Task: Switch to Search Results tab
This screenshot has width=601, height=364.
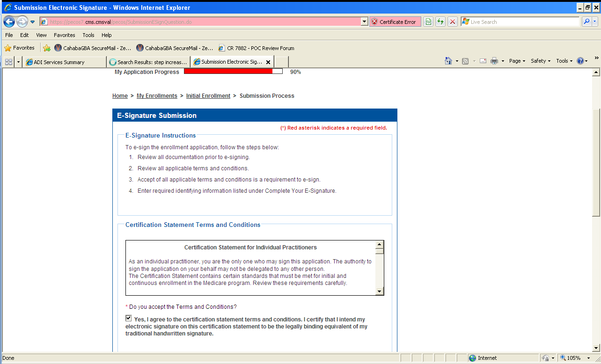Action: click(x=148, y=62)
